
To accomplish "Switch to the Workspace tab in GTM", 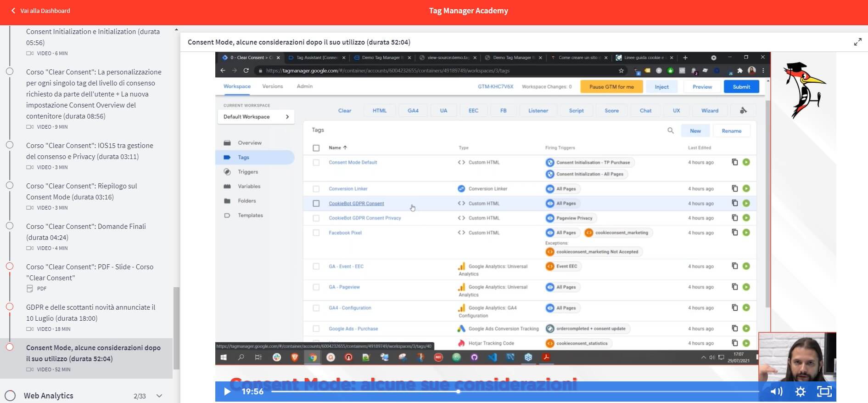I will [x=237, y=86].
